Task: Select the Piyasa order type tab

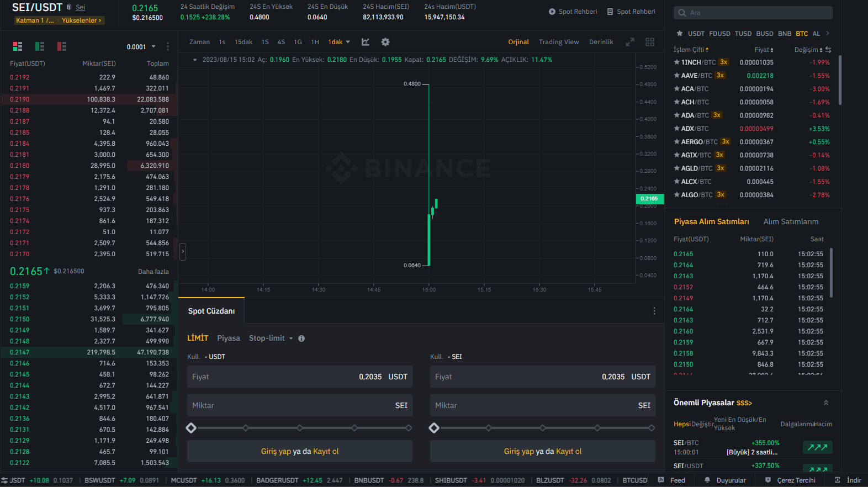Action: [228, 338]
